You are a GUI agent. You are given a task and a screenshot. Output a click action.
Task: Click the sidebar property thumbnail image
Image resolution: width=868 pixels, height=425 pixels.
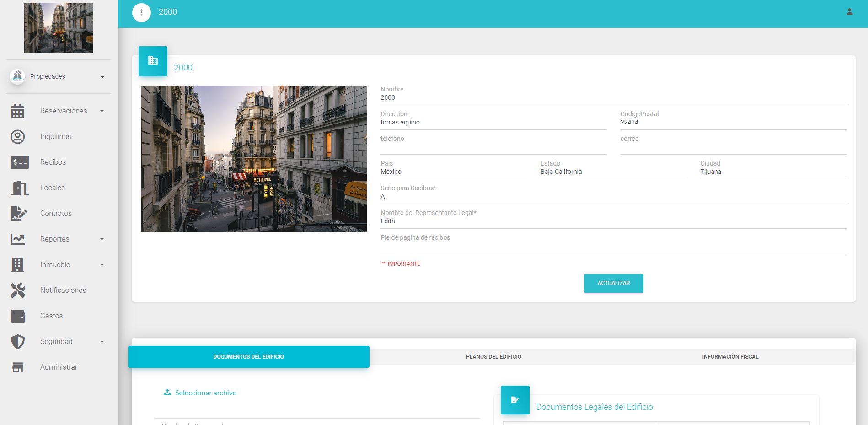click(x=59, y=28)
